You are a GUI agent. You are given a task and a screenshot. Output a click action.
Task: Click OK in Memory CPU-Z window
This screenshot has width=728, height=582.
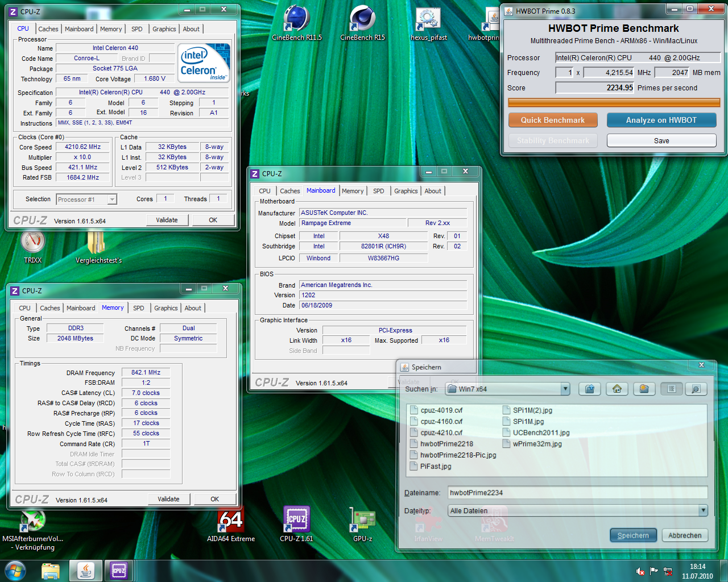[214, 499]
